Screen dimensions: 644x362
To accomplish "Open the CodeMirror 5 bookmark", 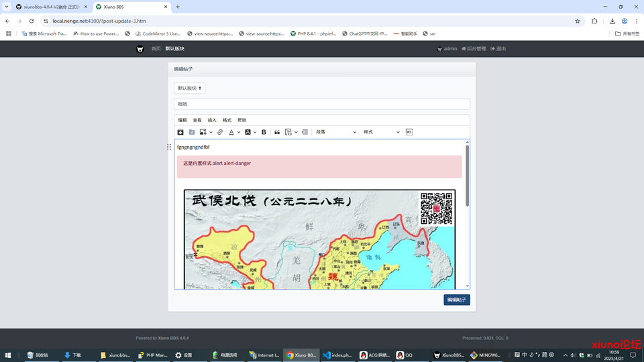I will [158, 34].
